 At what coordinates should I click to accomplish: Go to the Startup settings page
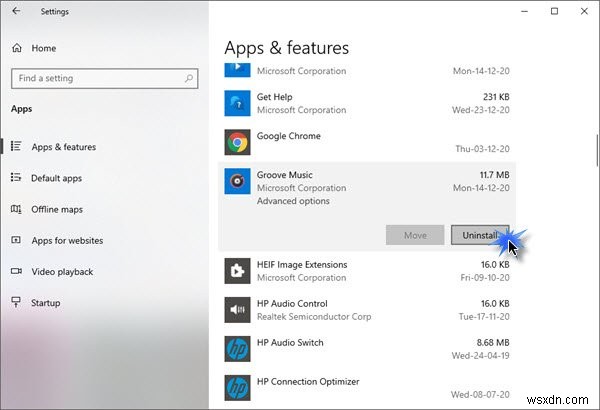46,303
